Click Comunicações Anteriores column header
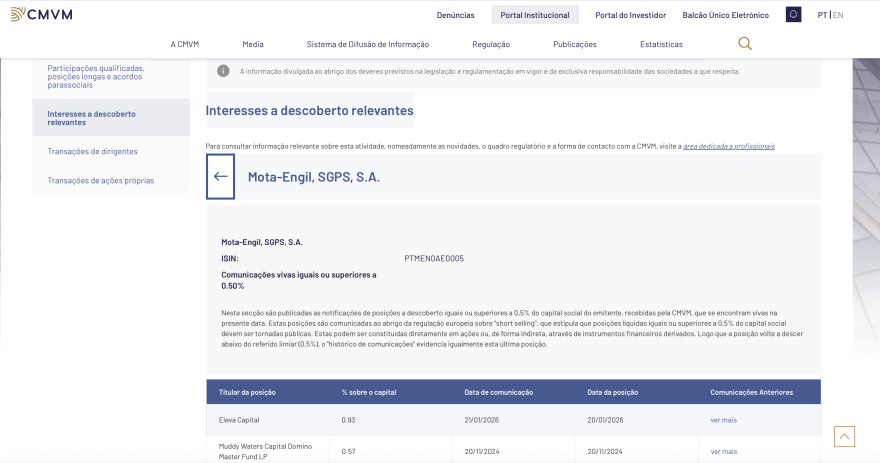This screenshot has width=880, height=463. pyautogui.click(x=751, y=392)
